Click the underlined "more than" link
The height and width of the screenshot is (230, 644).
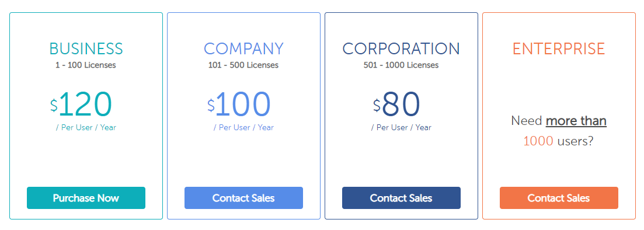click(576, 121)
